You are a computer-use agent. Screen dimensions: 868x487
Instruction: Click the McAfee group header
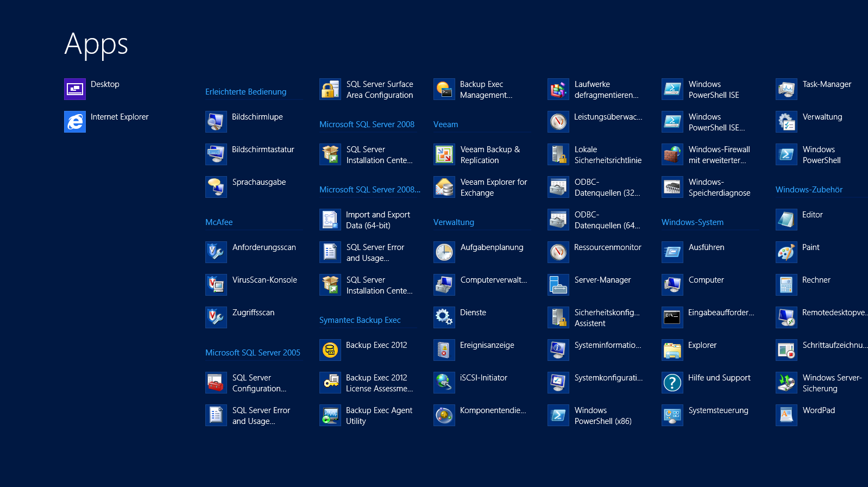(x=219, y=222)
